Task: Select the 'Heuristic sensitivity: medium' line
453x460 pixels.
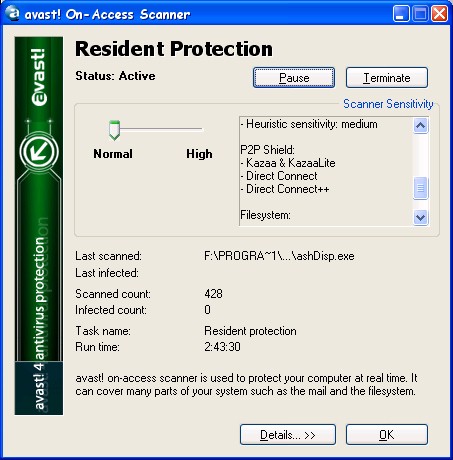Action: point(309,124)
